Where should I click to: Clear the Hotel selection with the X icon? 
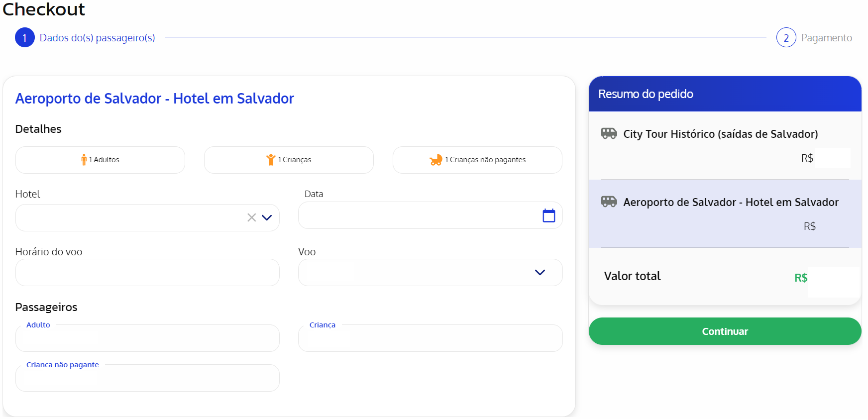tap(252, 217)
